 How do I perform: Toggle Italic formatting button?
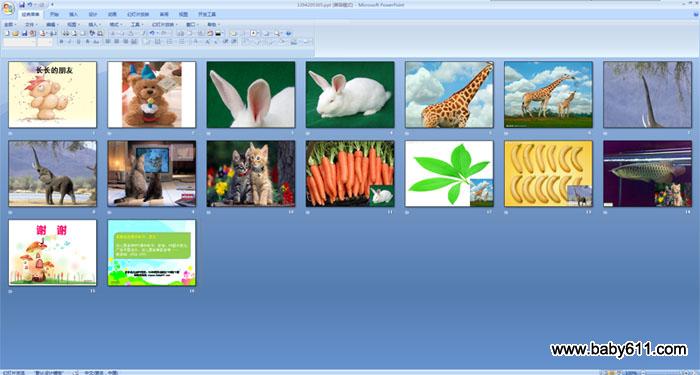coord(69,41)
